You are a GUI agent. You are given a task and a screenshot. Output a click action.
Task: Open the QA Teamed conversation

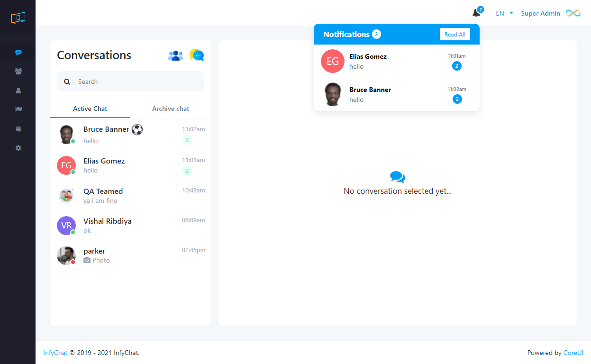(x=130, y=196)
